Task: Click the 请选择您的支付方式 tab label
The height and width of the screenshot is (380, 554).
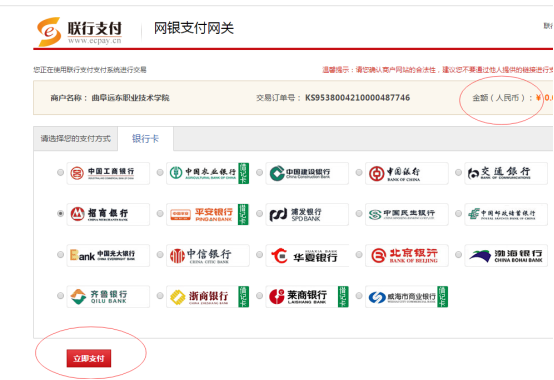Action: click(x=76, y=138)
